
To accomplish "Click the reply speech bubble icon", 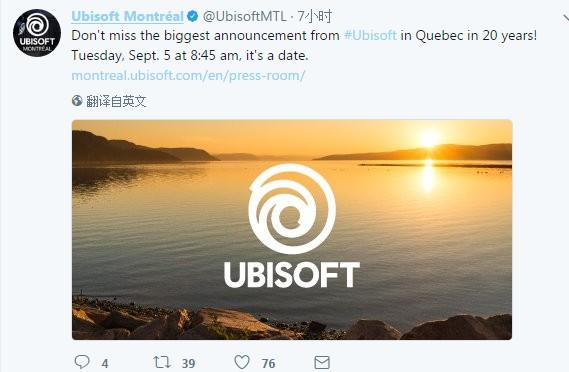I will click(x=82, y=362).
